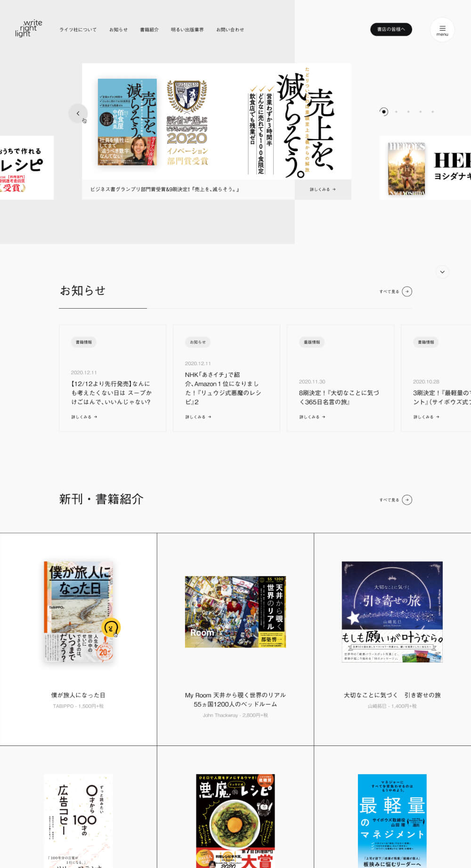Go to previous carousel slide
Screen dimensions: 471x868
click(x=78, y=114)
